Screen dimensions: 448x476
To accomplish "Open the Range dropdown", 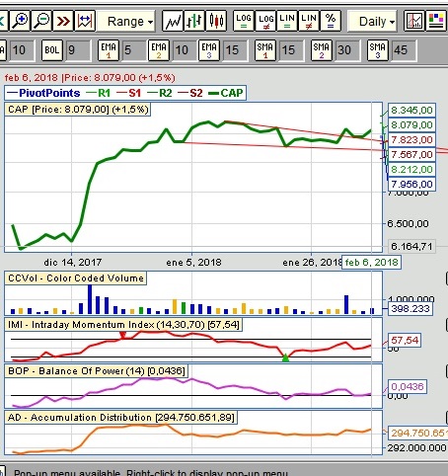I will (126, 22).
